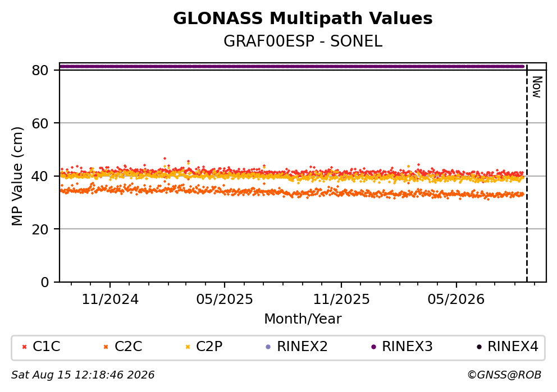This screenshot has height=392, width=557.
Task: Click the RINEX2 legend dot
Action: [268, 347]
